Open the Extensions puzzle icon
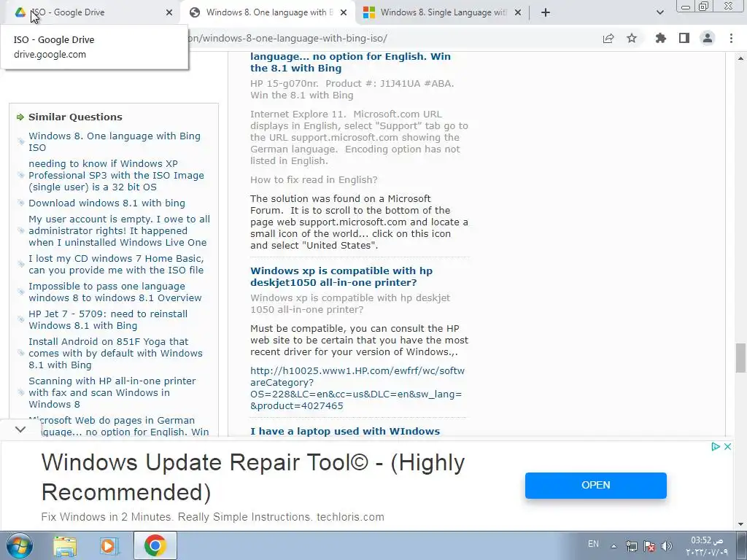 click(660, 39)
